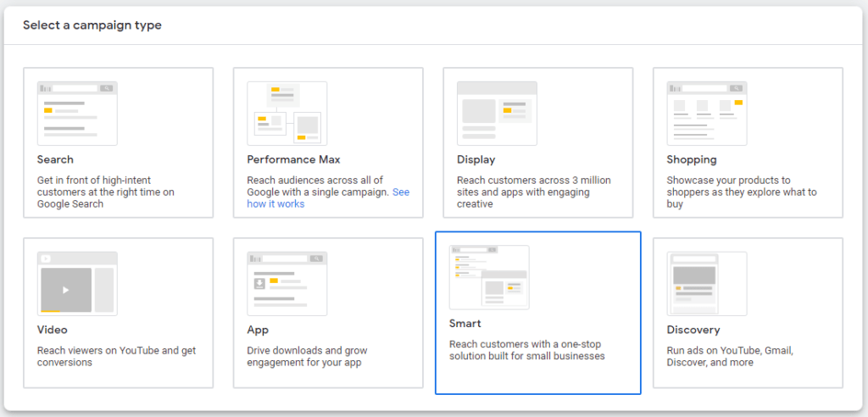Viewport: 868px width, 417px height.
Task: Click 'Showcase your products to shoppers' description
Action: [x=742, y=192]
